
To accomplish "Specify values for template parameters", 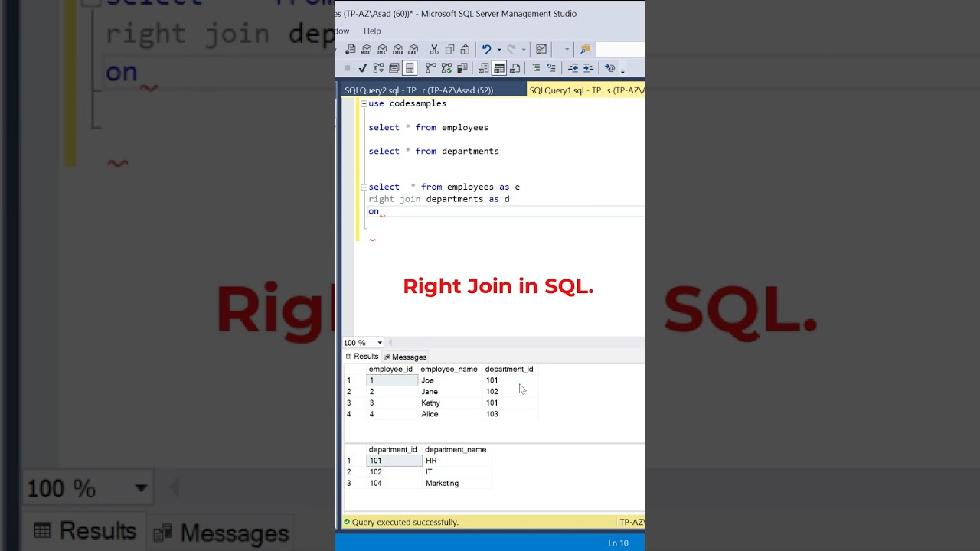I will [x=609, y=68].
